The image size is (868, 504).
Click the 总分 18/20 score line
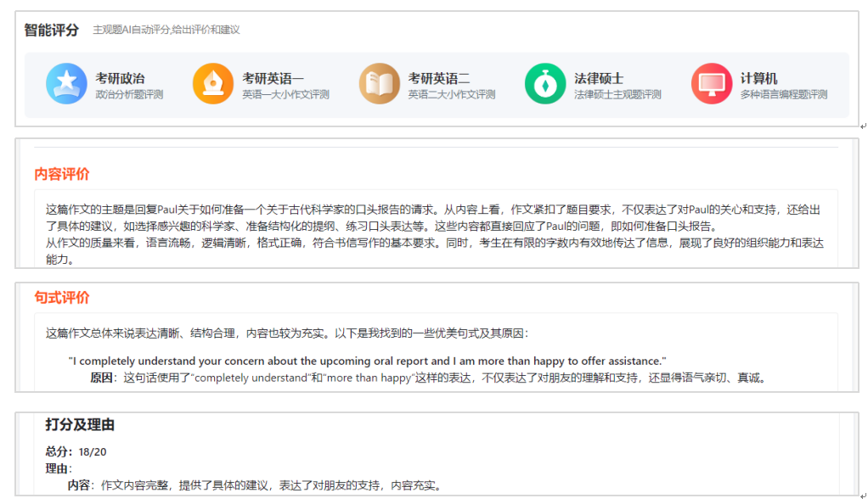76,451
